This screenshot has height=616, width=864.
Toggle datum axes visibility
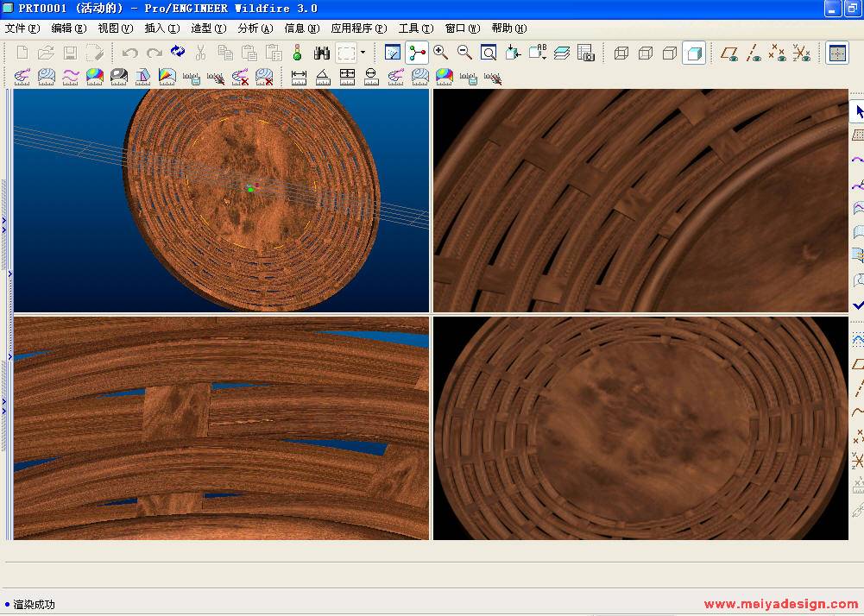[x=754, y=53]
